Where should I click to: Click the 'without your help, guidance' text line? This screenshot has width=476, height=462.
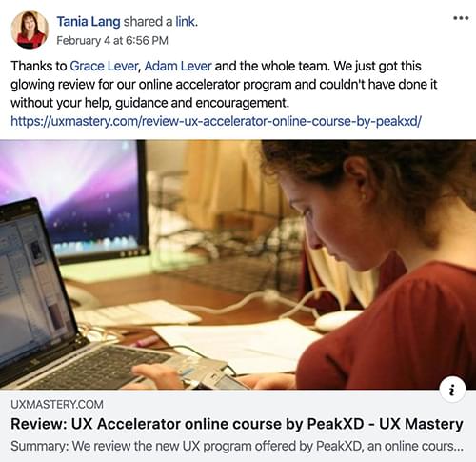[149, 103]
